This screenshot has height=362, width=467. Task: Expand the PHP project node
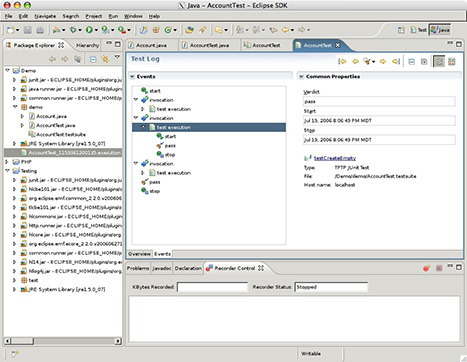(x=7, y=162)
